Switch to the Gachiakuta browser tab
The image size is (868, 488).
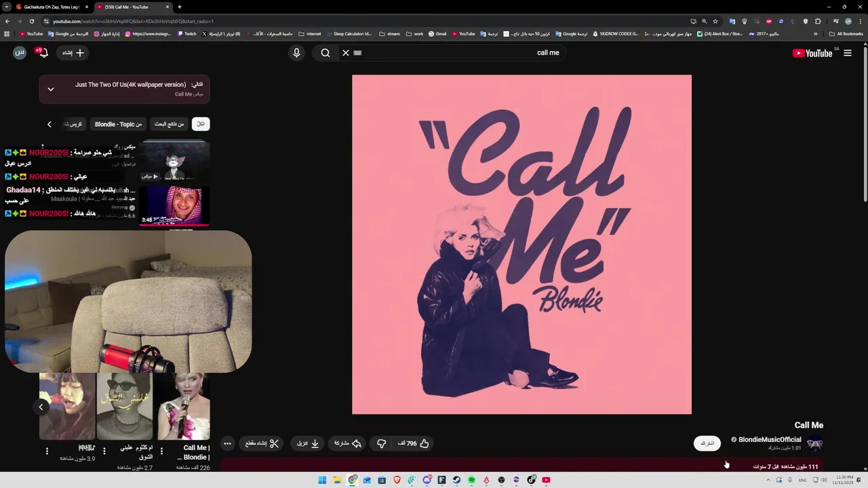pyautogui.click(x=52, y=7)
